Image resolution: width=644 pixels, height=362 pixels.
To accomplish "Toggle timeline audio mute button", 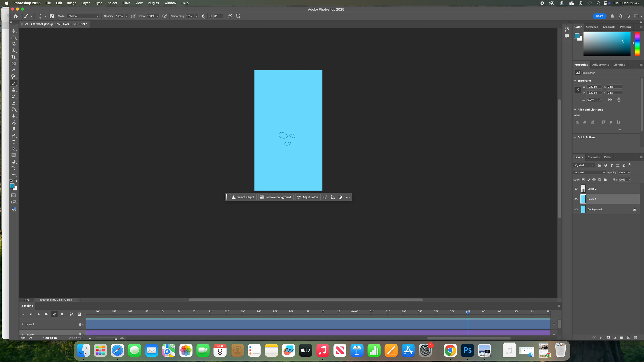I will coord(54,314).
